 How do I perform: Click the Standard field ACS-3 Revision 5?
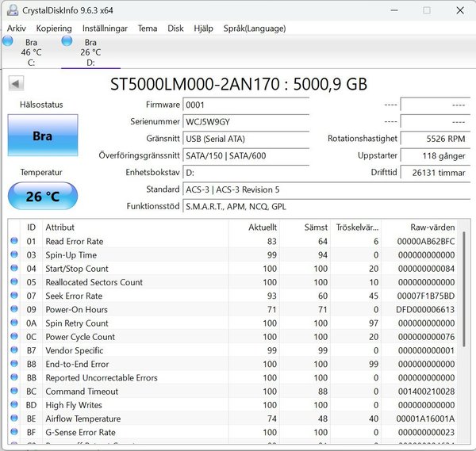click(327, 190)
